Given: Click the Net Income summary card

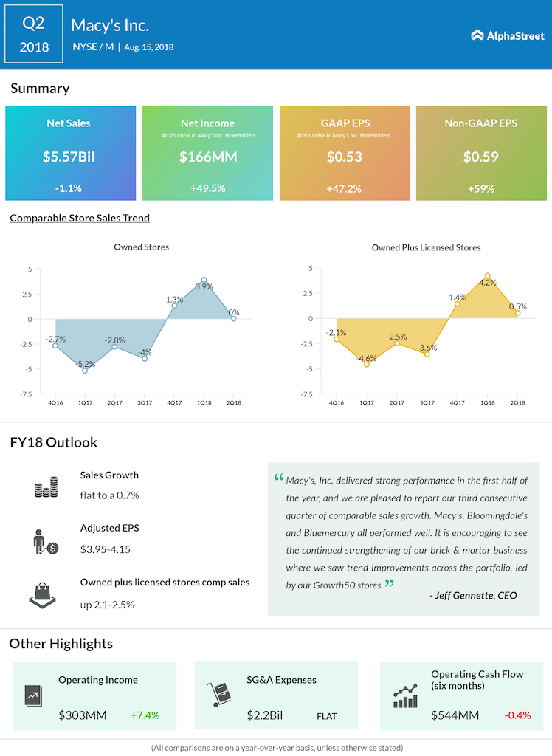Looking at the screenshot, I should (207, 154).
